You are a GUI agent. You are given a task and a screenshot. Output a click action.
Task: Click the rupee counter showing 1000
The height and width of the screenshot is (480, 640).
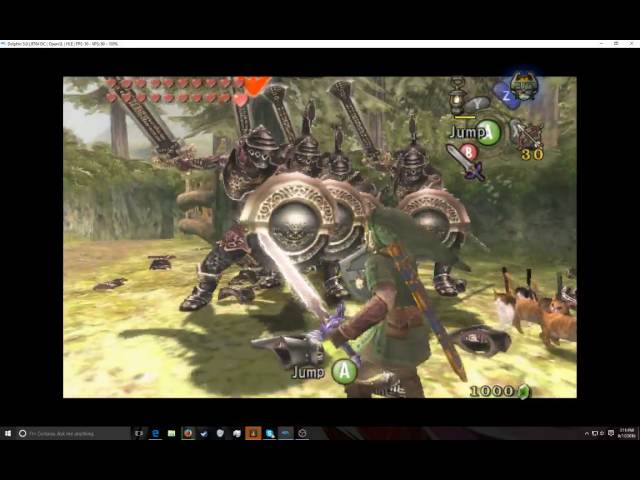pyautogui.click(x=491, y=391)
